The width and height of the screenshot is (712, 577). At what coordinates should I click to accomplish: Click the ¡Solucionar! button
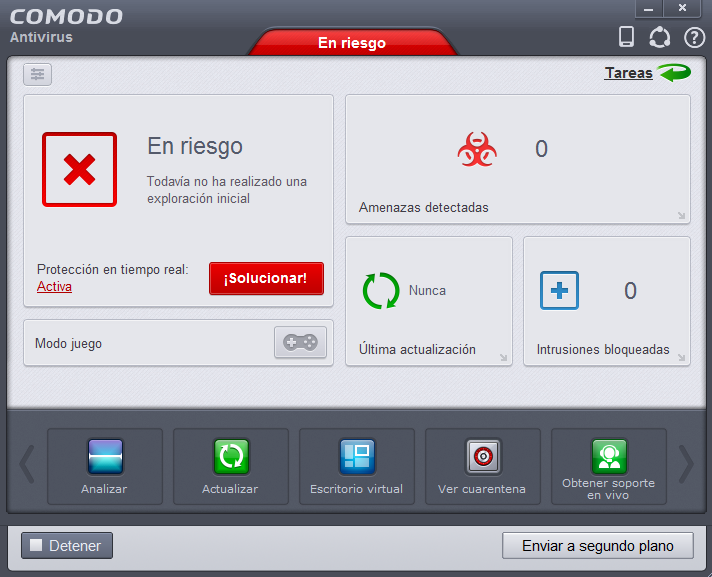[267, 278]
